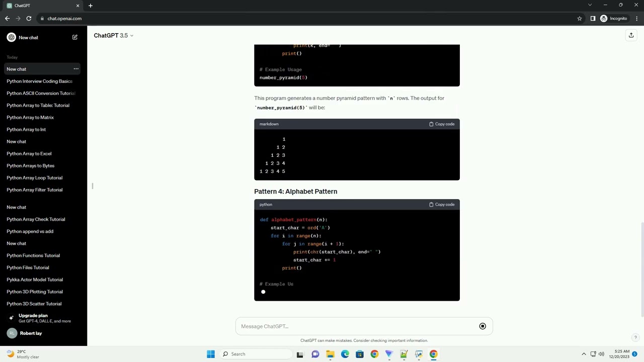Open Python Array Loop Tutorial chat
This screenshot has width=644, height=362.
coord(35,177)
